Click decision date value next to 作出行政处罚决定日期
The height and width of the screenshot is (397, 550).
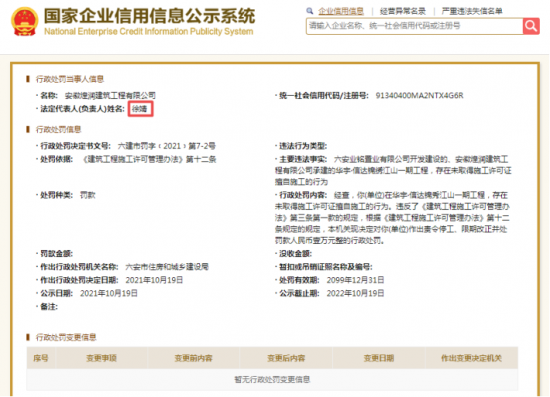(154, 280)
